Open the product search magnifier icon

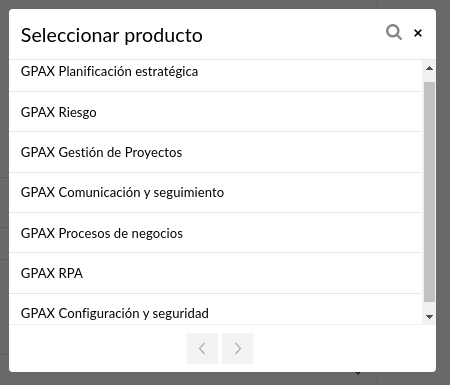tap(394, 32)
